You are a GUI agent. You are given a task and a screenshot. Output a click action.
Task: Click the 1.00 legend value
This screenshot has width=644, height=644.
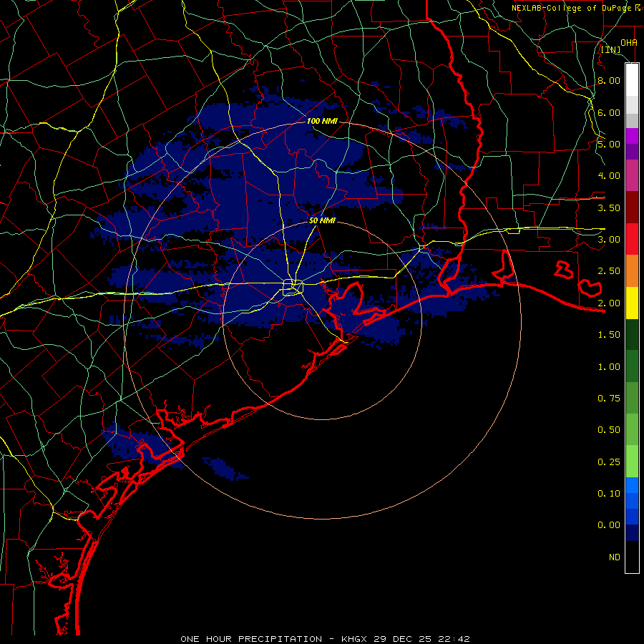point(609,367)
